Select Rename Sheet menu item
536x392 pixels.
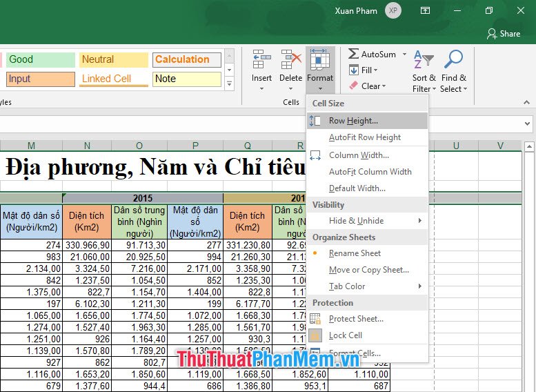click(x=368, y=253)
